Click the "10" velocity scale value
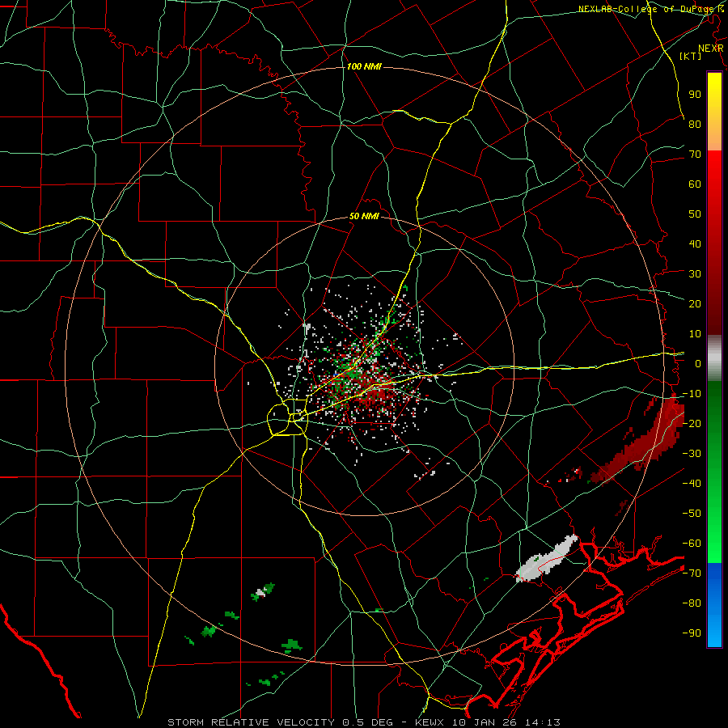 [695, 334]
